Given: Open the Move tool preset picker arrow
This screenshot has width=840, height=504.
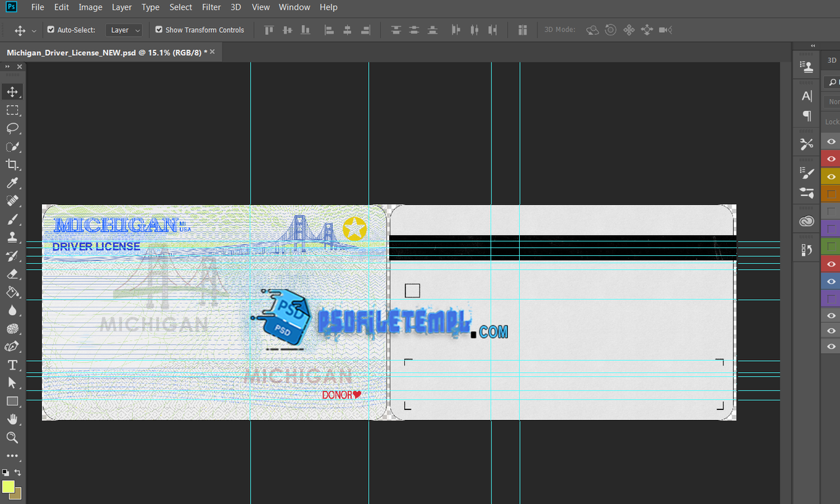Looking at the screenshot, I should [34, 31].
